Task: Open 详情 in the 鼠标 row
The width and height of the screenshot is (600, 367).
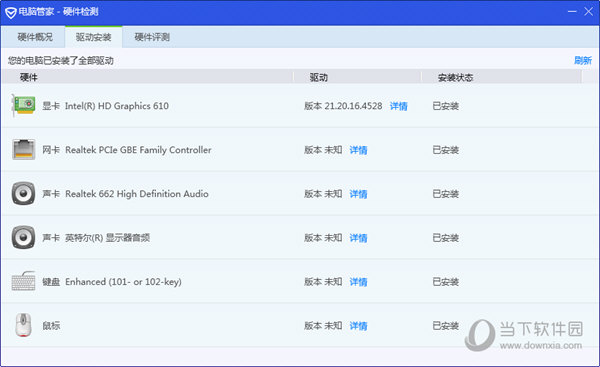Action: [358, 326]
